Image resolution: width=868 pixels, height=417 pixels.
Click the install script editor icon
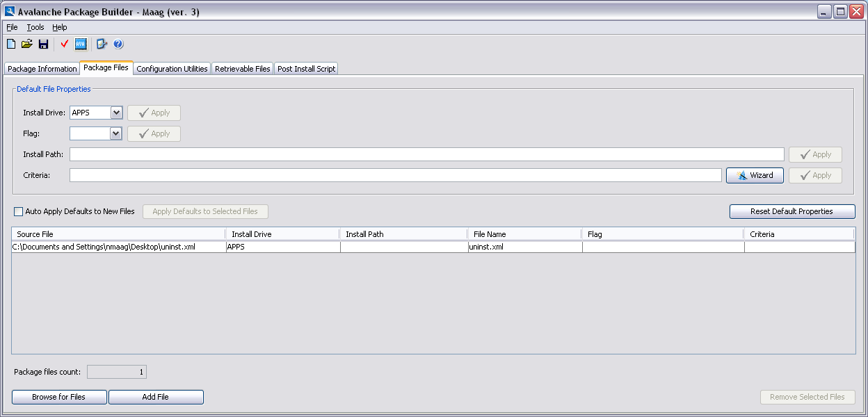[x=100, y=43]
